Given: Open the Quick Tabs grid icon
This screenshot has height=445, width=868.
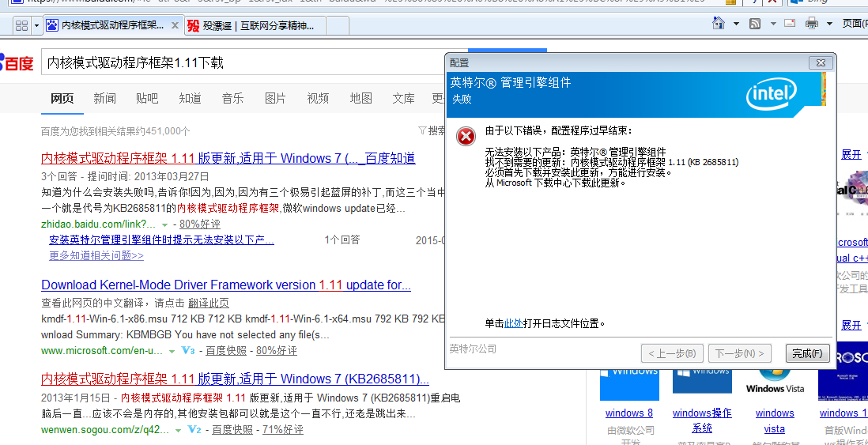Looking at the screenshot, I should 21,25.
